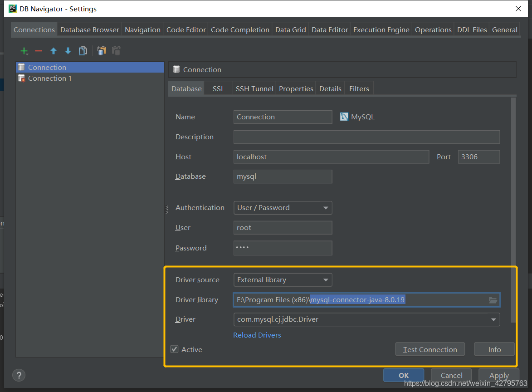The width and height of the screenshot is (532, 392).
Task: Click the duplicate connection icon
Action: click(83, 51)
